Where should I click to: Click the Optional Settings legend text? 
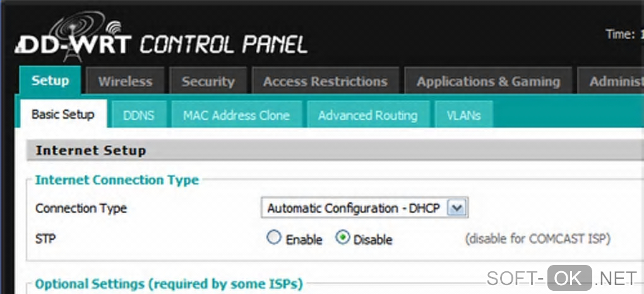point(169,284)
